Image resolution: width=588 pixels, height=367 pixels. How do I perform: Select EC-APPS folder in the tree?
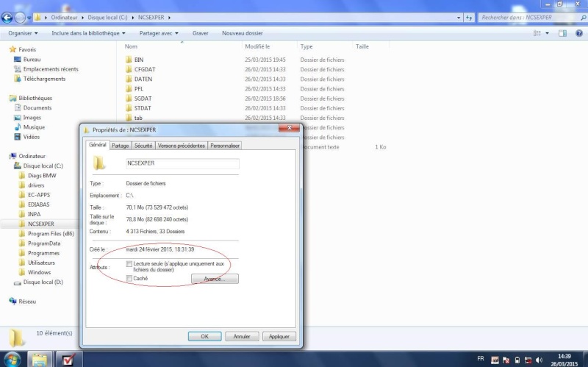click(x=39, y=195)
